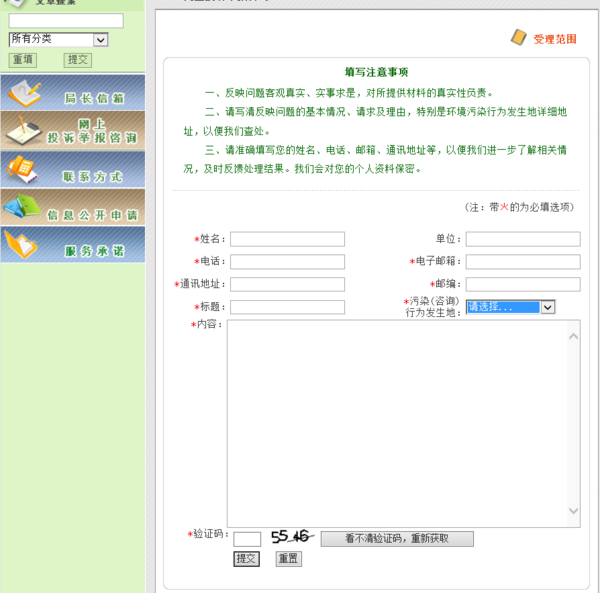Screen dimensions: 600x593
Task: Click the content scrollbar up arrow
Action: tap(573, 337)
